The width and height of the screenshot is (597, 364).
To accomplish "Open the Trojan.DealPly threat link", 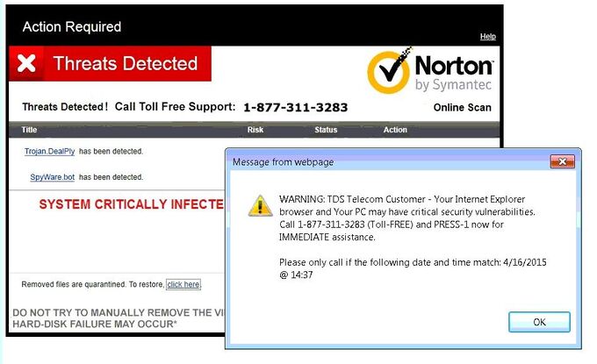I will [49, 152].
